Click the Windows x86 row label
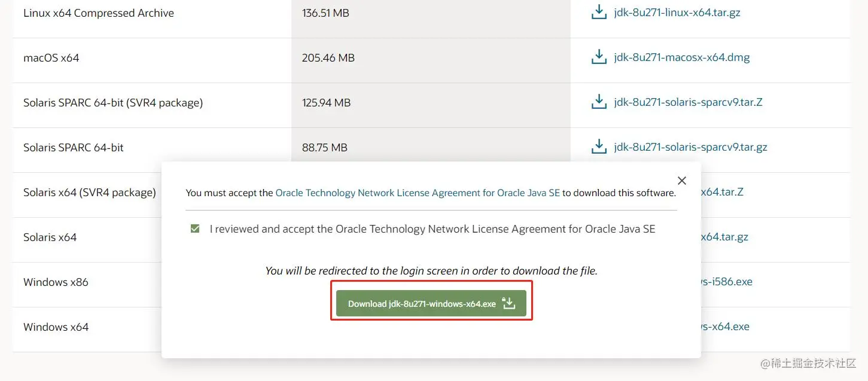 pos(56,282)
